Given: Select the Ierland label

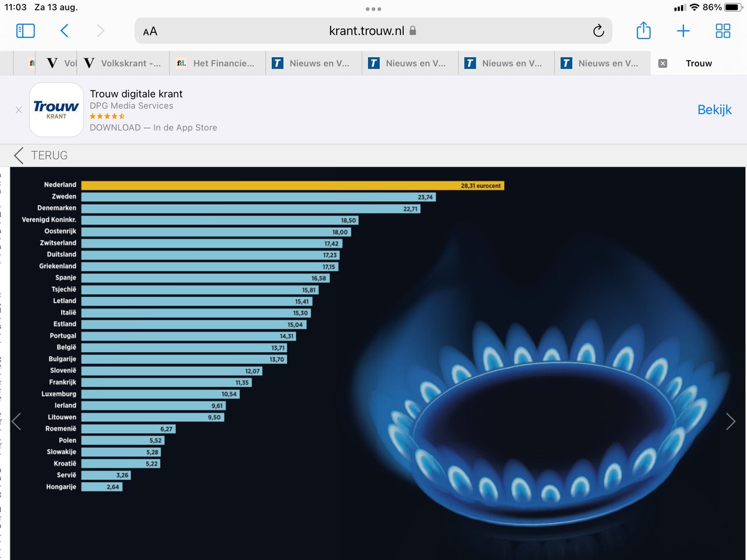Looking at the screenshot, I should pyautogui.click(x=65, y=405).
